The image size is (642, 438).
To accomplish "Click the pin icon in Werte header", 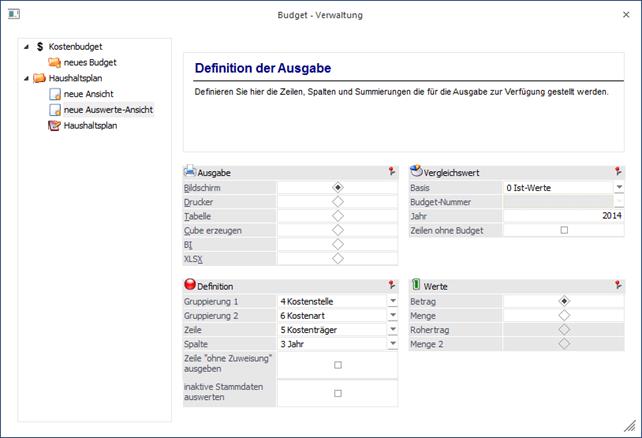I will coord(618,285).
